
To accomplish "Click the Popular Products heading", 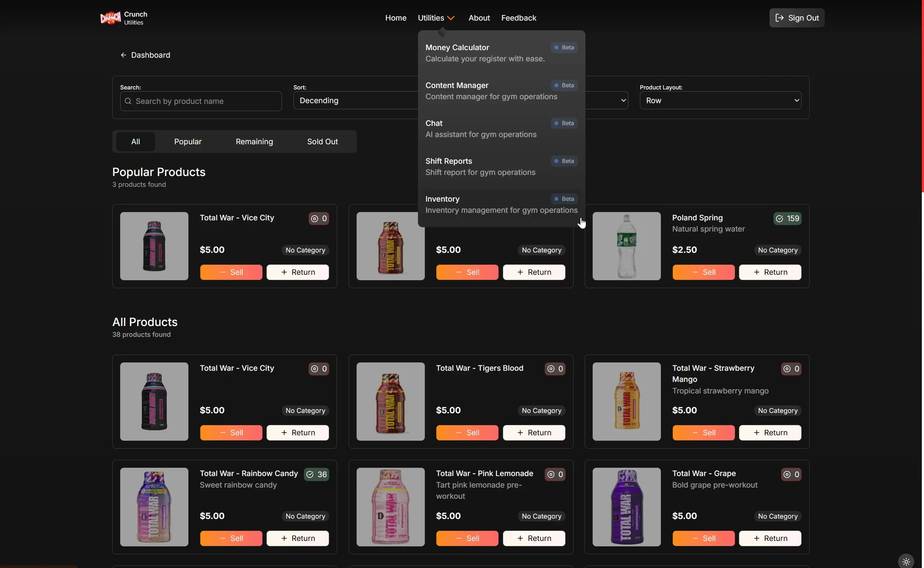I will pyautogui.click(x=159, y=172).
